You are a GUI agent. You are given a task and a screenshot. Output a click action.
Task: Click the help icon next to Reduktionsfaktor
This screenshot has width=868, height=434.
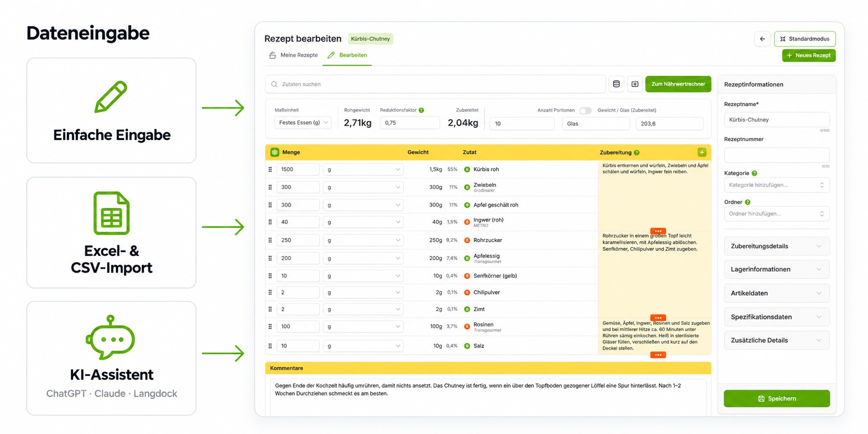[x=421, y=110]
